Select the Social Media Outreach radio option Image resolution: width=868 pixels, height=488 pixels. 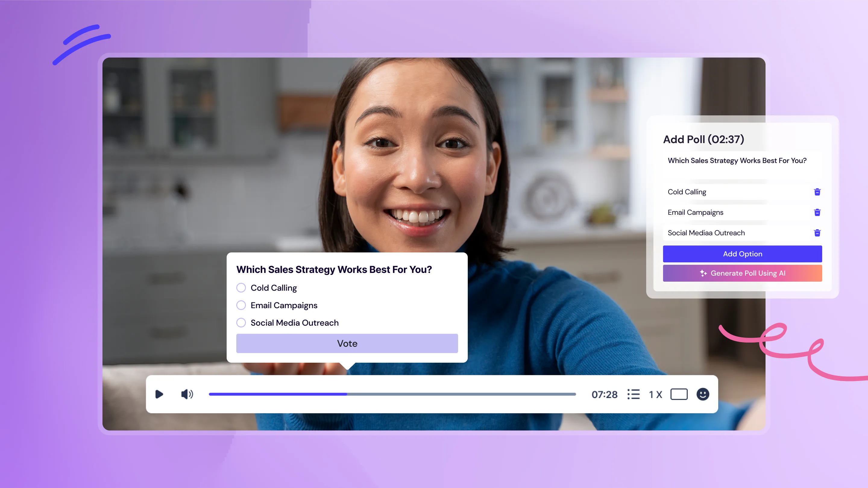click(241, 323)
